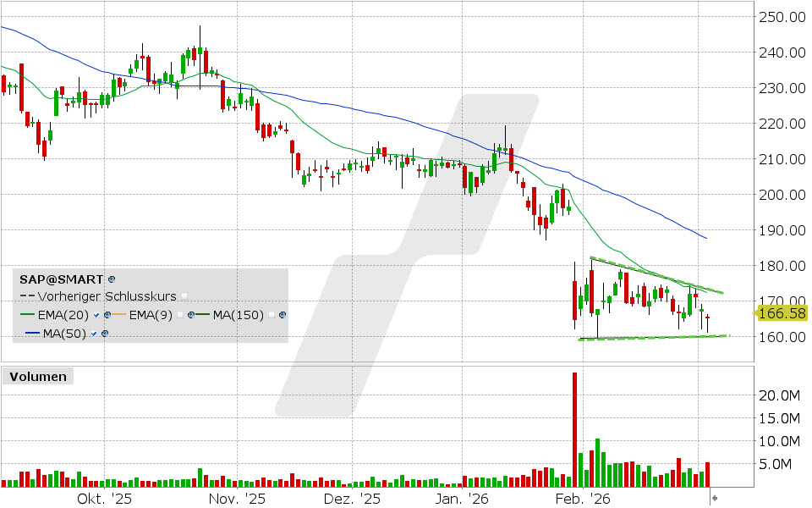The width and height of the screenshot is (812, 508).
Task: Enable the MA(150) checkbox
Action: click(271, 314)
